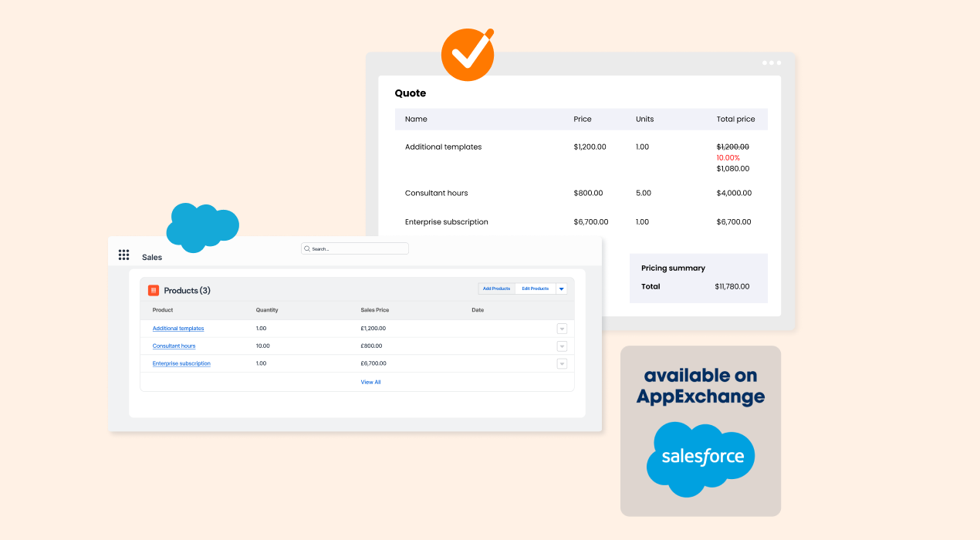This screenshot has width=980, height=540.
Task: Open the View All products link
Action: click(x=370, y=381)
